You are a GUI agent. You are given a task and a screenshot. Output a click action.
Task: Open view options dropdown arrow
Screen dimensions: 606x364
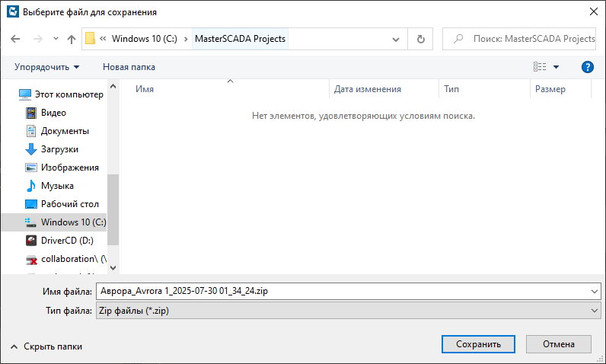pos(557,67)
